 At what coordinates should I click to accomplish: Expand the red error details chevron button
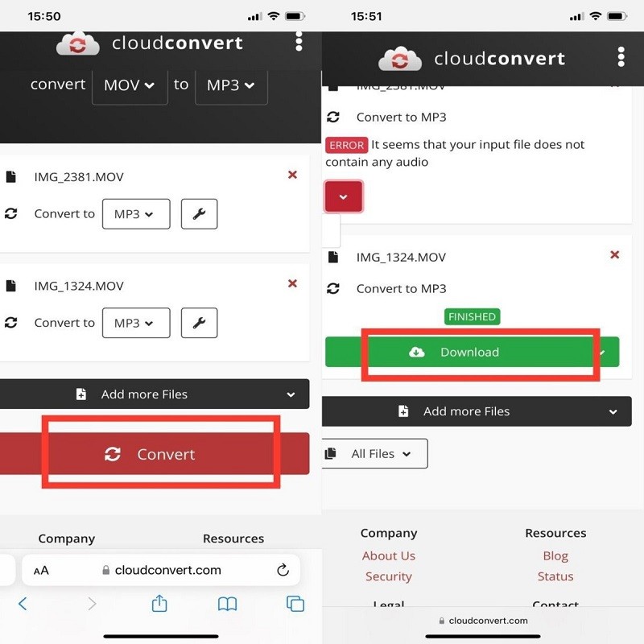tap(344, 197)
